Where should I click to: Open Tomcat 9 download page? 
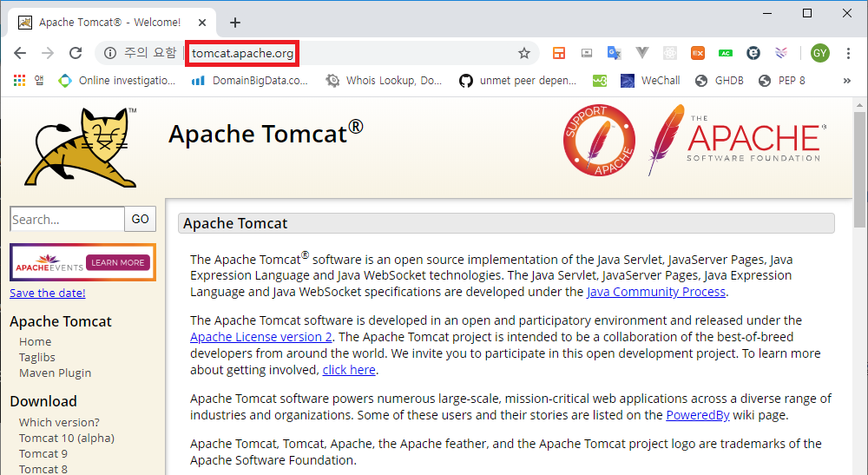(43, 453)
